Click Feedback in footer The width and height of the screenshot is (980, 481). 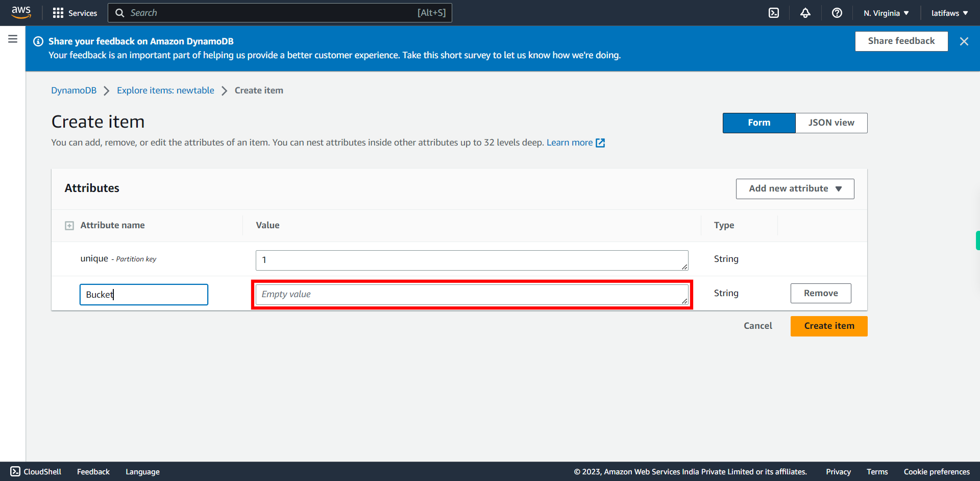[x=93, y=472]
